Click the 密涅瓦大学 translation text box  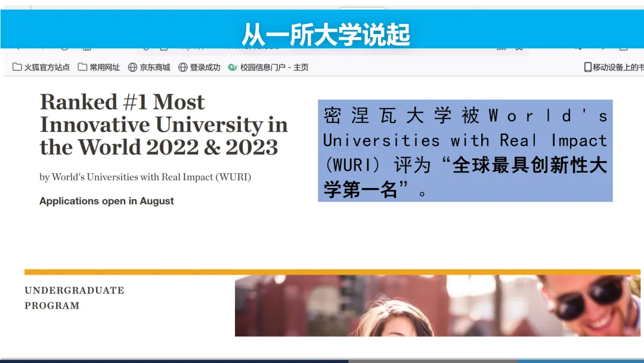point(465,150)
